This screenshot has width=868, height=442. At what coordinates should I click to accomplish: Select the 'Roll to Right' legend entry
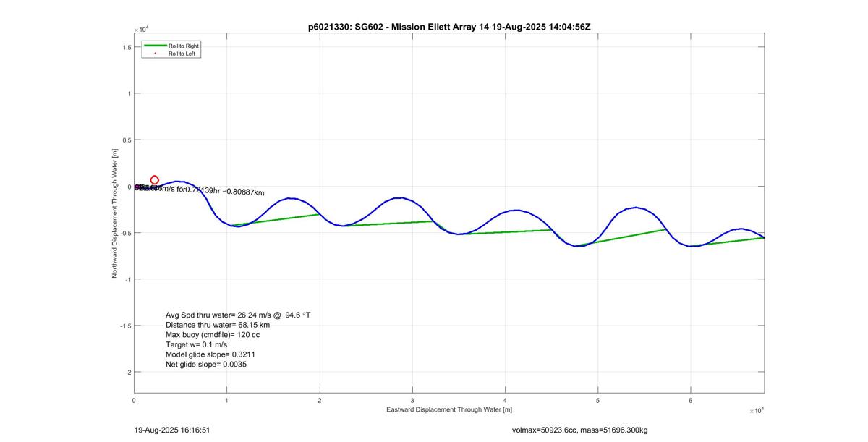click(183, 46)
